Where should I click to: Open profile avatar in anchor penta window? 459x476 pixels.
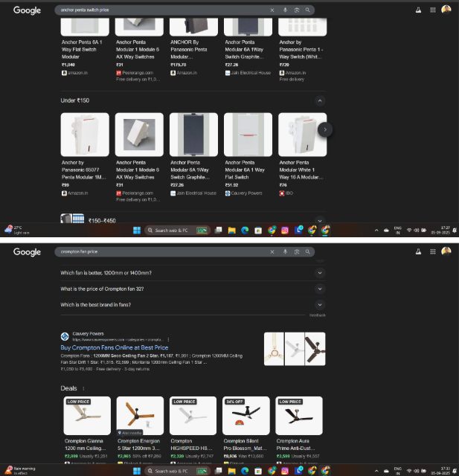tap(446, 10)
